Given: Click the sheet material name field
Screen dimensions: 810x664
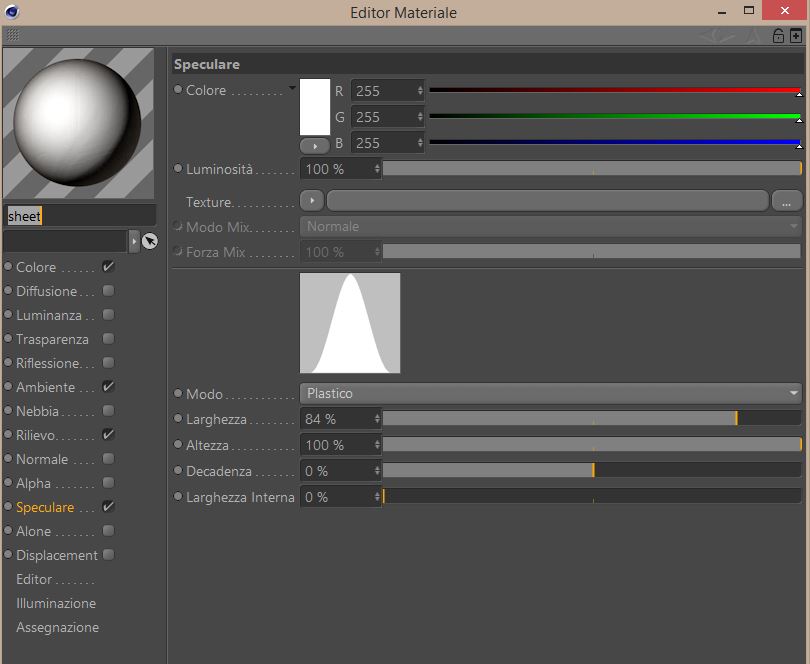Looking at the screenshot, I should [81, 216].
